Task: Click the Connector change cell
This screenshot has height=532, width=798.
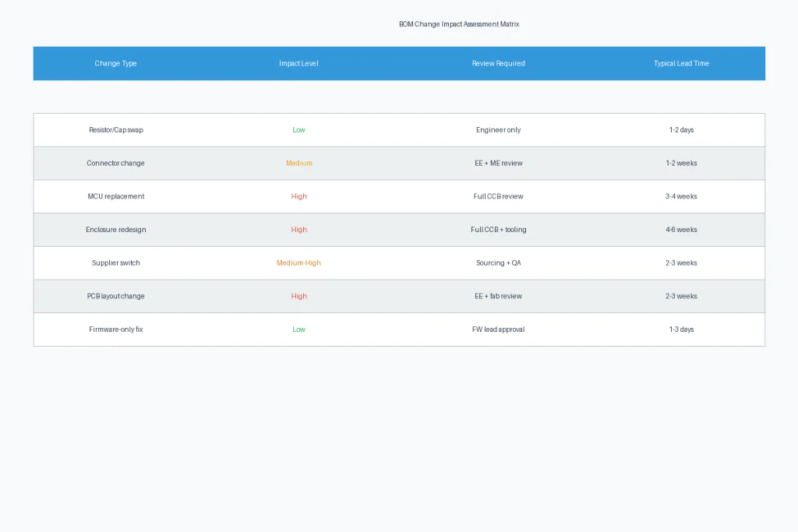Action: (115, 164)
